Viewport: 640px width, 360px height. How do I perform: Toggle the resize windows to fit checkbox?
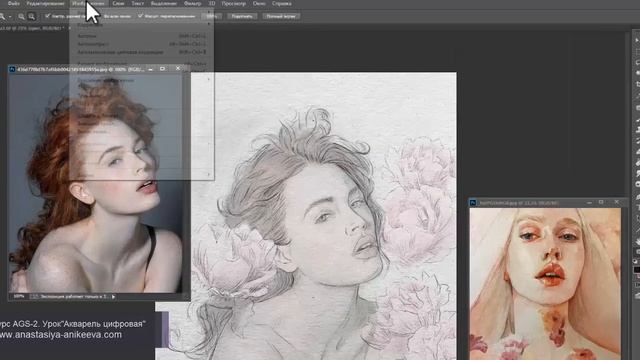click(x=48, y=16)
